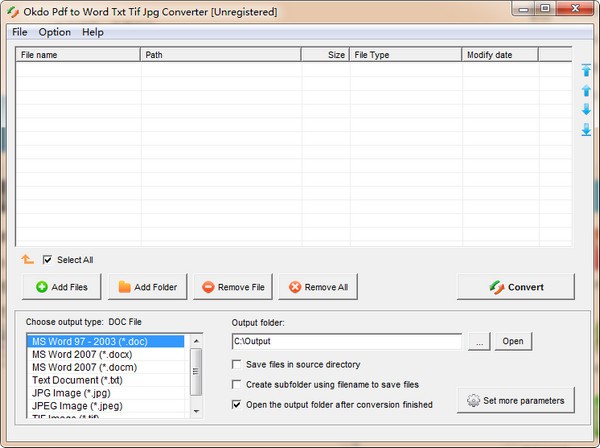
Task: Select JPEG Image (*.jpeg) output type
Action: pyautogui.click(x=106, y=406)
